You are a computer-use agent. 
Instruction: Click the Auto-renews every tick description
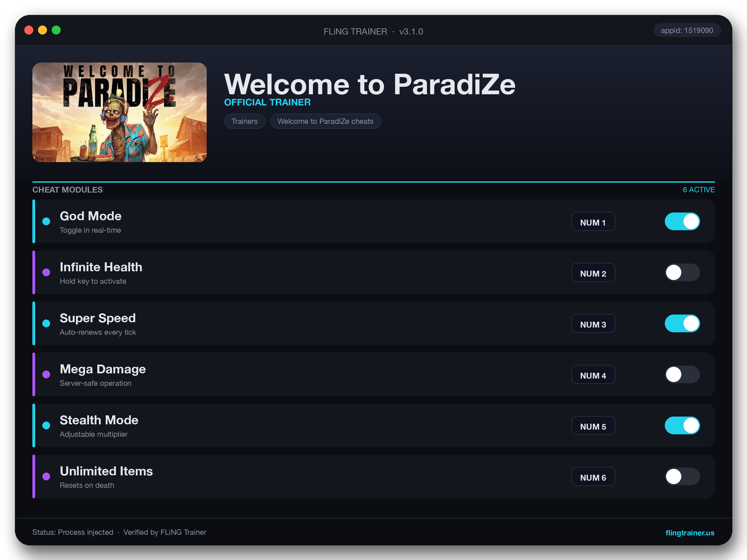click(98, 332)
